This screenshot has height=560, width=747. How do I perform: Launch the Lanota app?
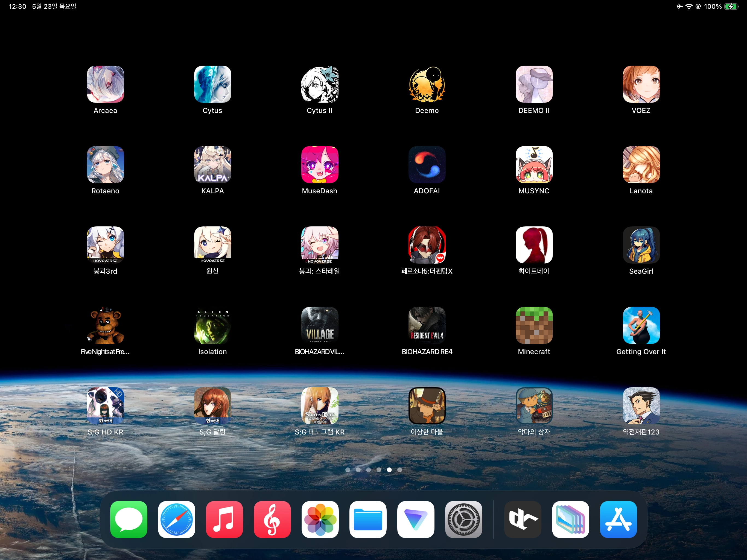[x=641, y=165]
